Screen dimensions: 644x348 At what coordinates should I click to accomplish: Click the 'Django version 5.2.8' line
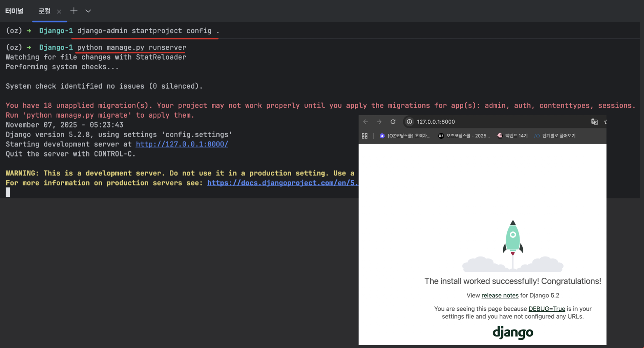[x=119, y=135]
